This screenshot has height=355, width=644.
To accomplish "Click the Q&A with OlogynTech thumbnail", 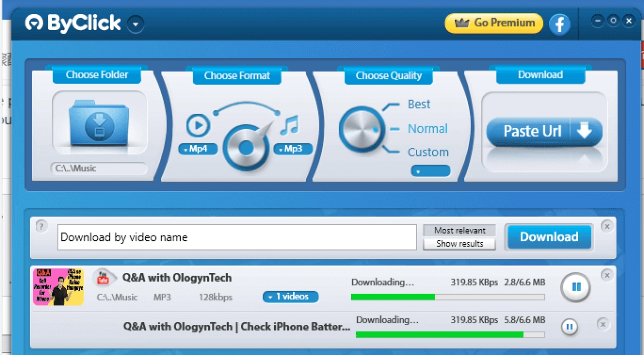I will (x=58, y=287).
